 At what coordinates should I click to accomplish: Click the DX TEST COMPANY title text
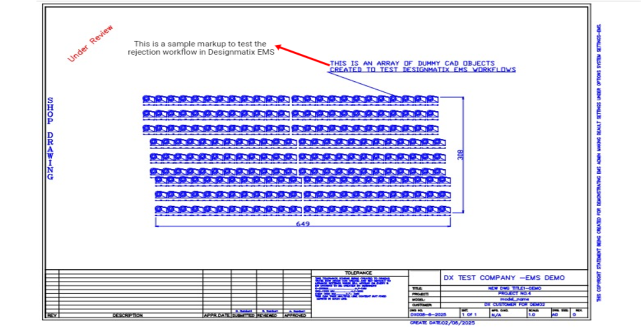(504, 278)
